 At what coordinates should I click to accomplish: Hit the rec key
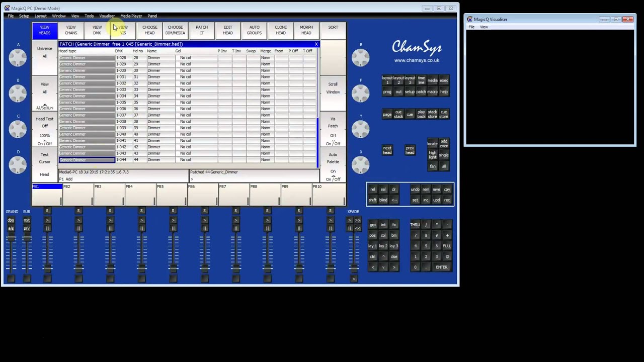(447, 200)
